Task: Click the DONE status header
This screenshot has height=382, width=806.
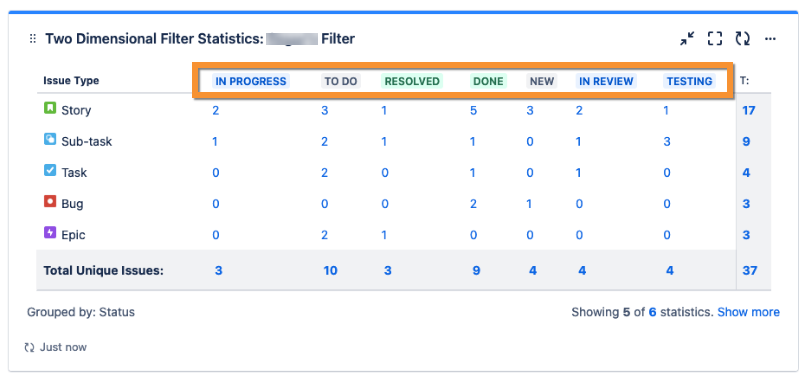Action: coord(488,81)
